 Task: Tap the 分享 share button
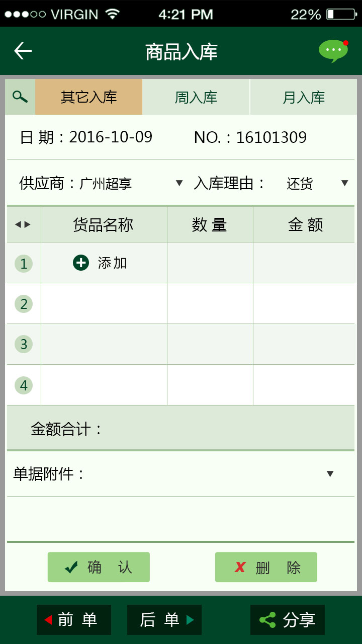click(288, 620)
